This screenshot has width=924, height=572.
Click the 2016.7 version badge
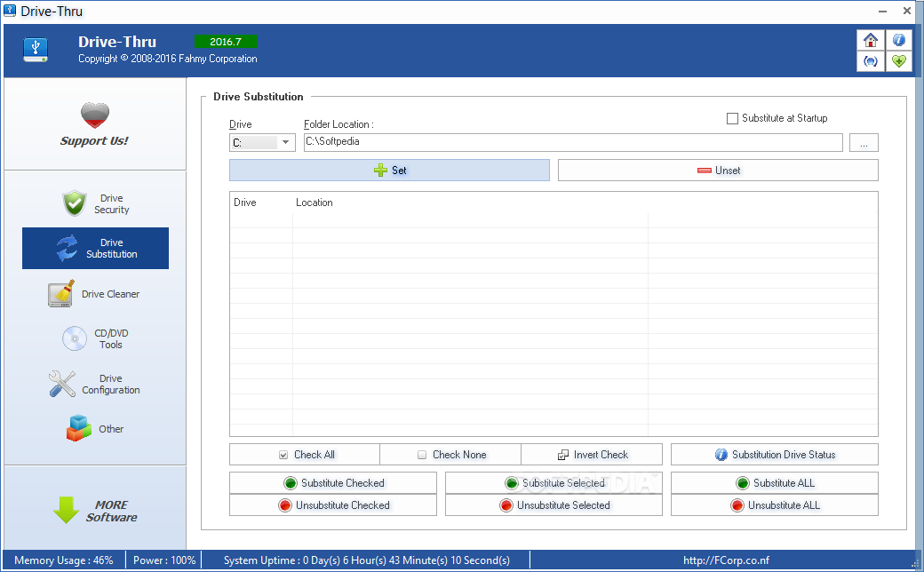(x=226, y=42)
